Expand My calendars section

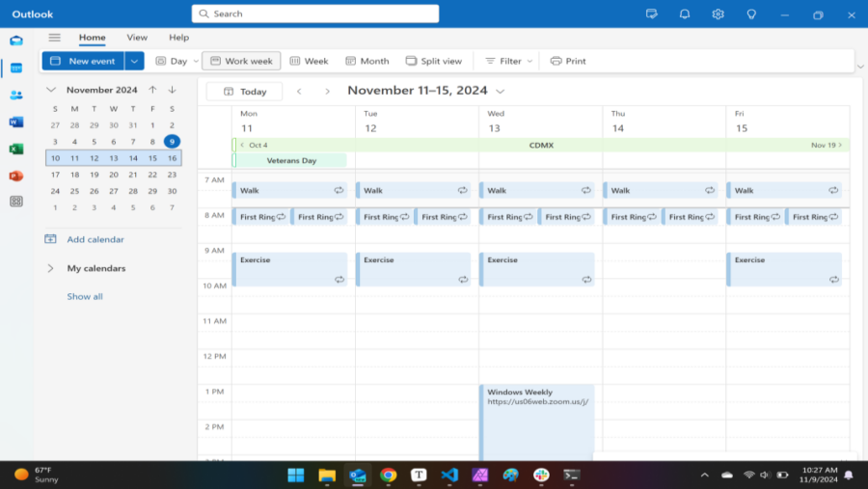tap(50, 268)
